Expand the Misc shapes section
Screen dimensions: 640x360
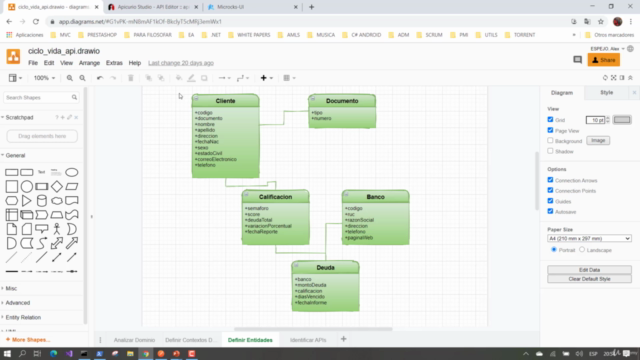(11, 289)
